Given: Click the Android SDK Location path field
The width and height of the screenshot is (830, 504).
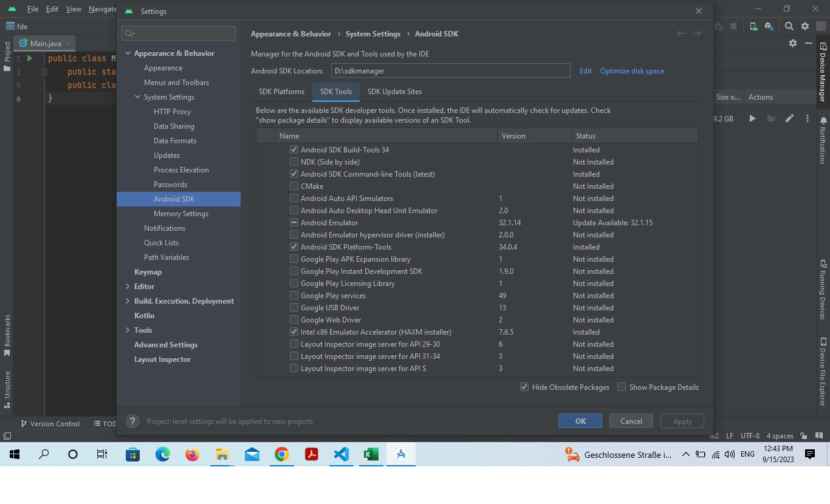Looking at the screenshot, I should pos(450,71).
